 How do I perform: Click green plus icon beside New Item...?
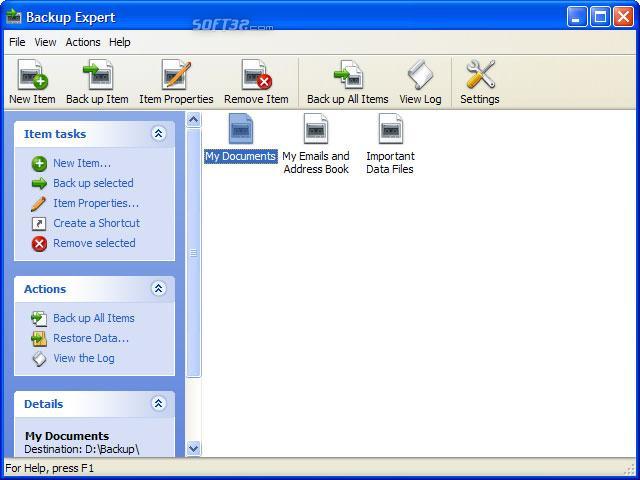tap(39, 164)
